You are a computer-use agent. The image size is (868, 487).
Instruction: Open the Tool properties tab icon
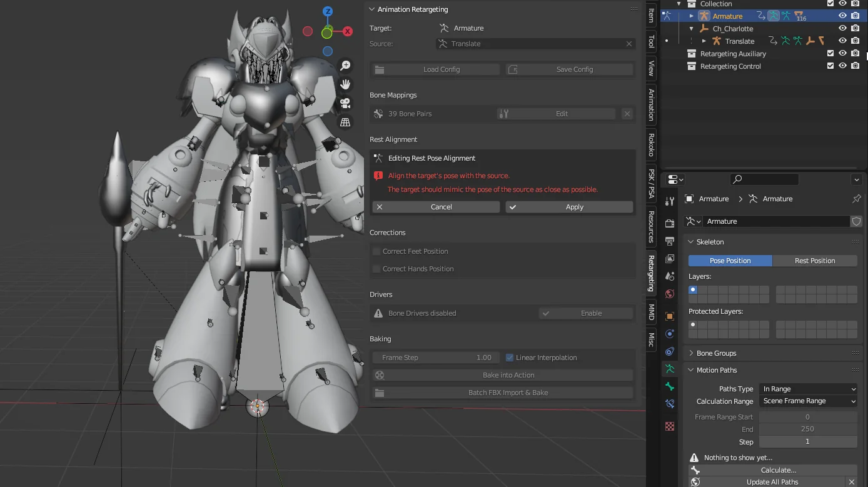pos(670,201)
